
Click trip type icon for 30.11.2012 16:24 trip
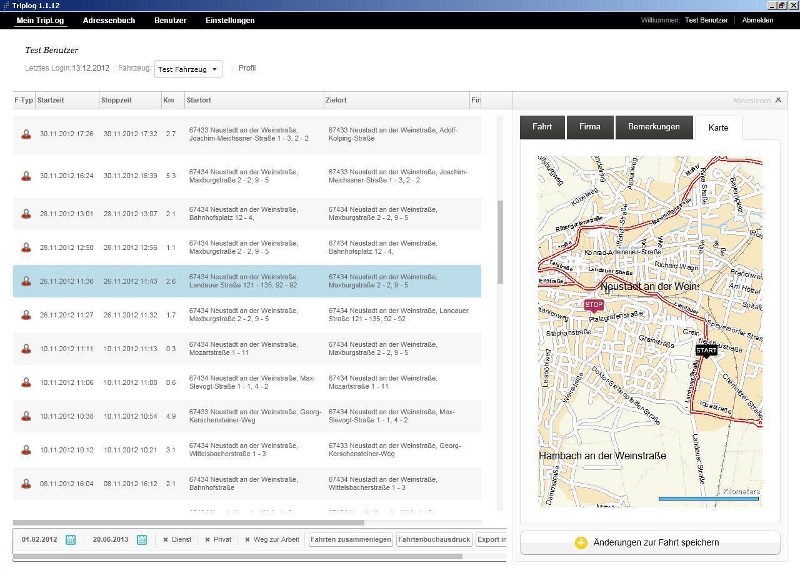pyautogui.click(x=26, y=176)
